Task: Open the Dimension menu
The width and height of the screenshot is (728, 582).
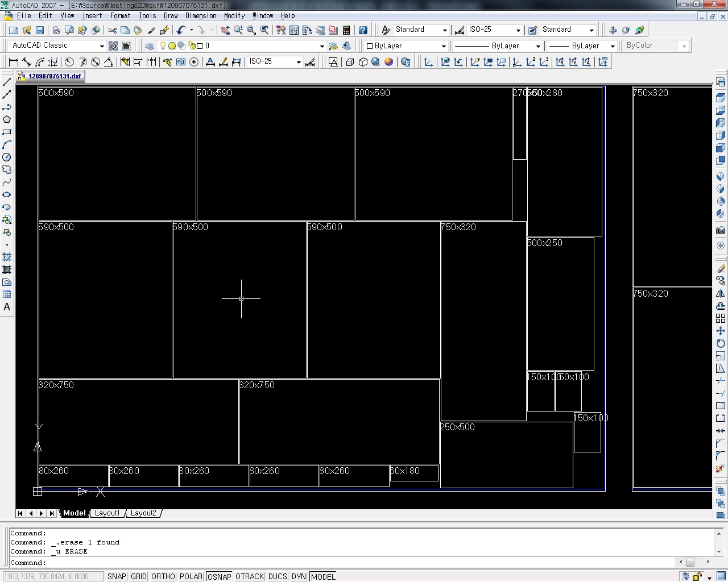Action: click(201, 16)
